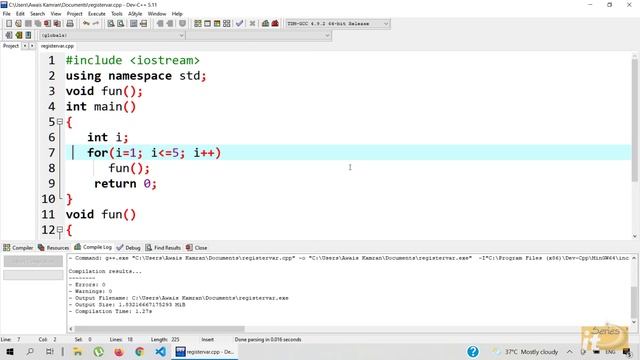Image resolution: width=640 pixels, height=360 pixels.
Task: Open the TDM-GCC compiler set dropdown
Action: (x=337, y=24)
